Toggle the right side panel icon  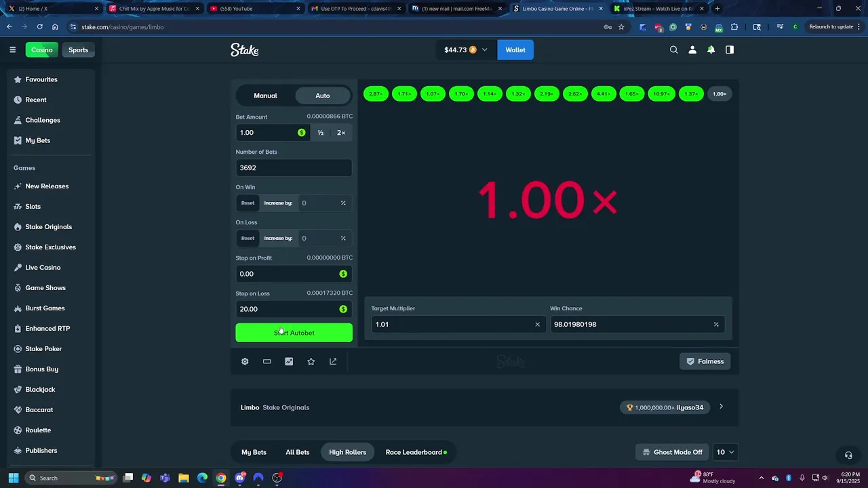pos(730,49)
